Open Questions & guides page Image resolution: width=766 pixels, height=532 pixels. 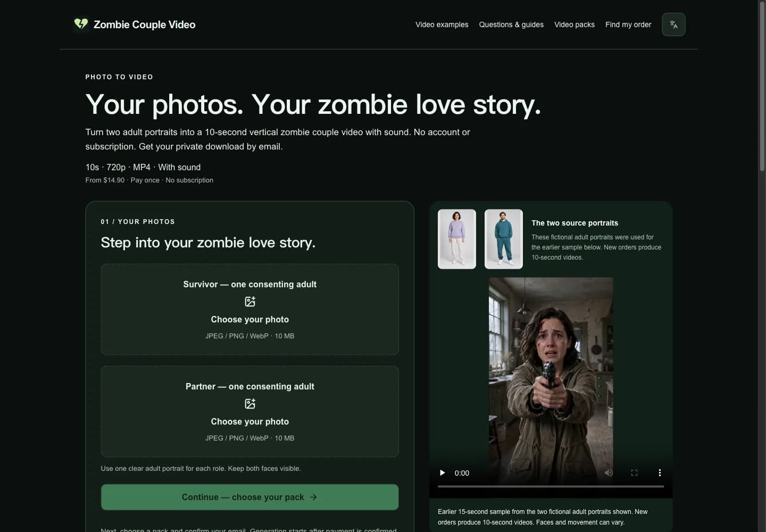511,24
